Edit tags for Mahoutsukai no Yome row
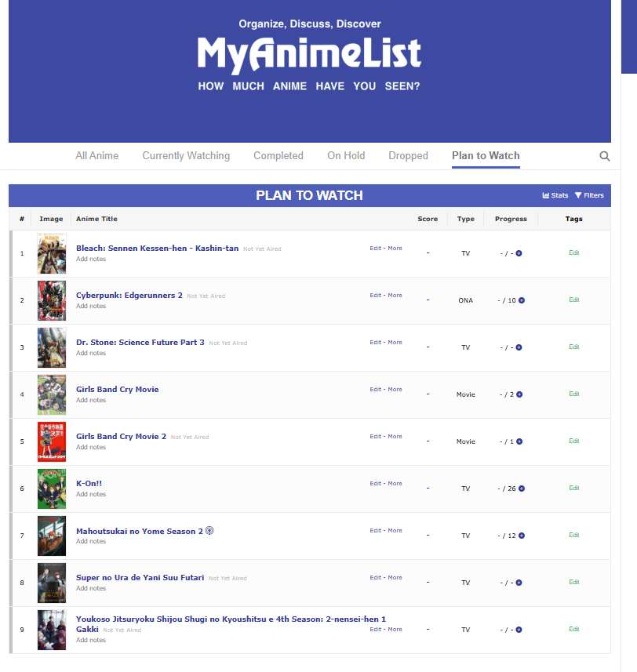Screen dimensions: 637x672 pos(574,535)
